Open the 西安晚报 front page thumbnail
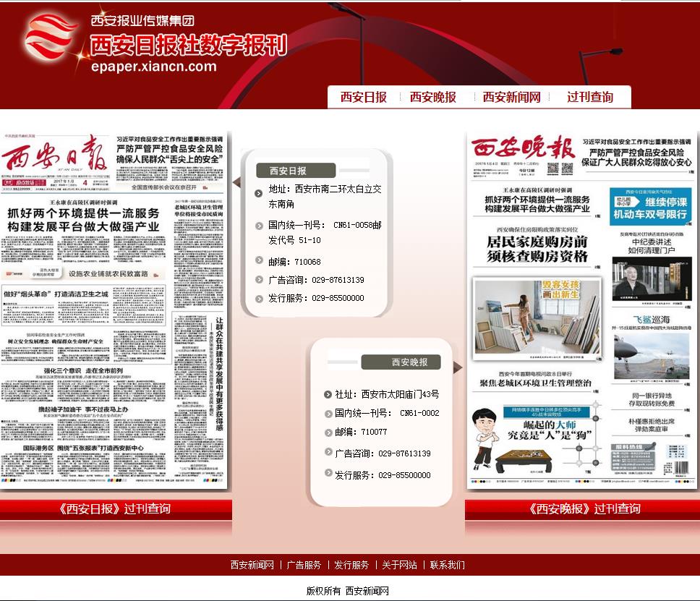The height and width of the screenshot is (601, 700). (x=581, y=310)
